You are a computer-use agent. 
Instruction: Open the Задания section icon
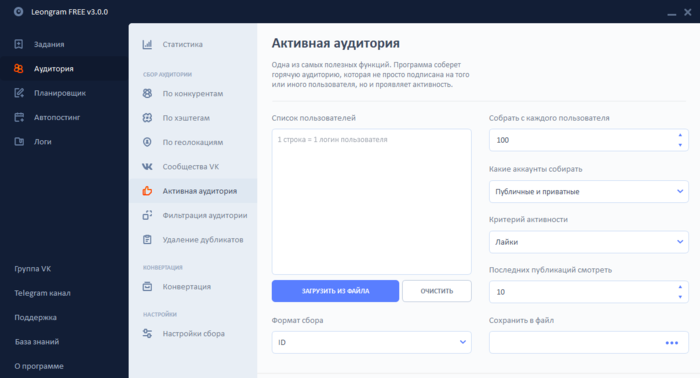click(19, 44)
